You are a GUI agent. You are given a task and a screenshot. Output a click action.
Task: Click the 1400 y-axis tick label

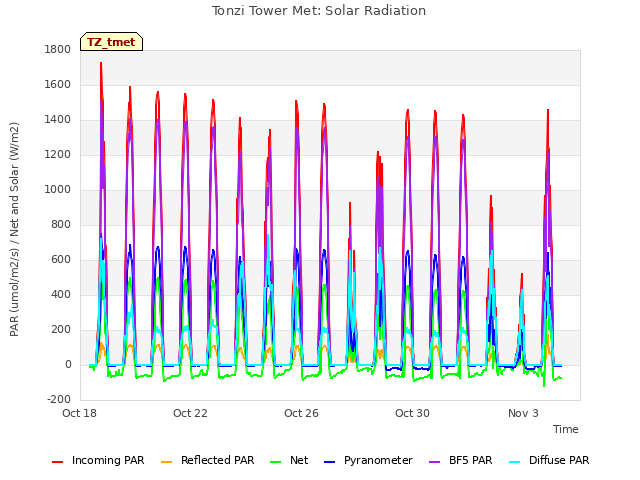(x=58, y=120)
